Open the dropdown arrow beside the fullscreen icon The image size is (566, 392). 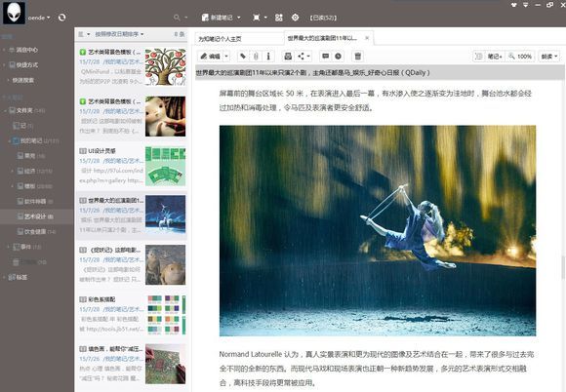[x=265, y=18]
